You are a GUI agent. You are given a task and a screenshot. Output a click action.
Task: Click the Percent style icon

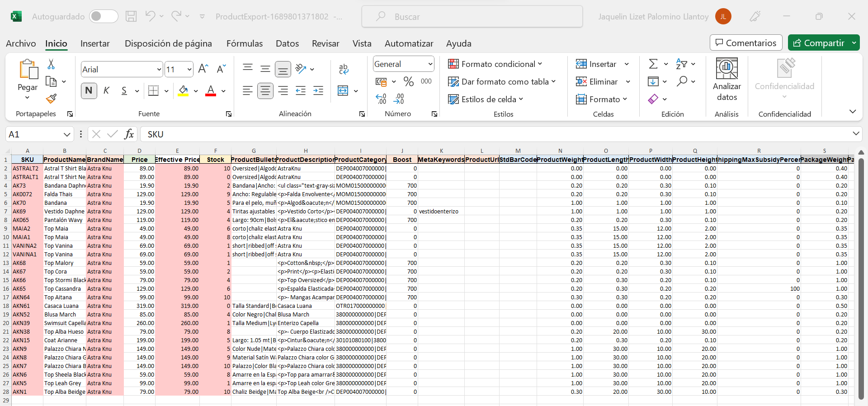click(x=409, y=81)
